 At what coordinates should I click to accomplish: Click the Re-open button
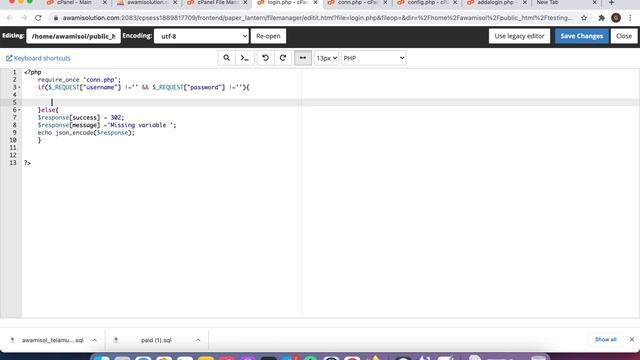pyautogui.click(x=268, y=36)
